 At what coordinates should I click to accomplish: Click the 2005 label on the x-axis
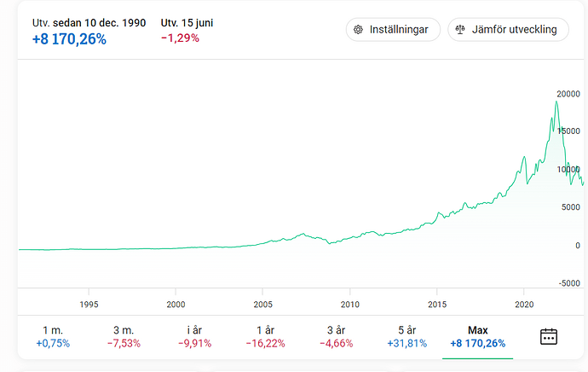click(262, 304)
